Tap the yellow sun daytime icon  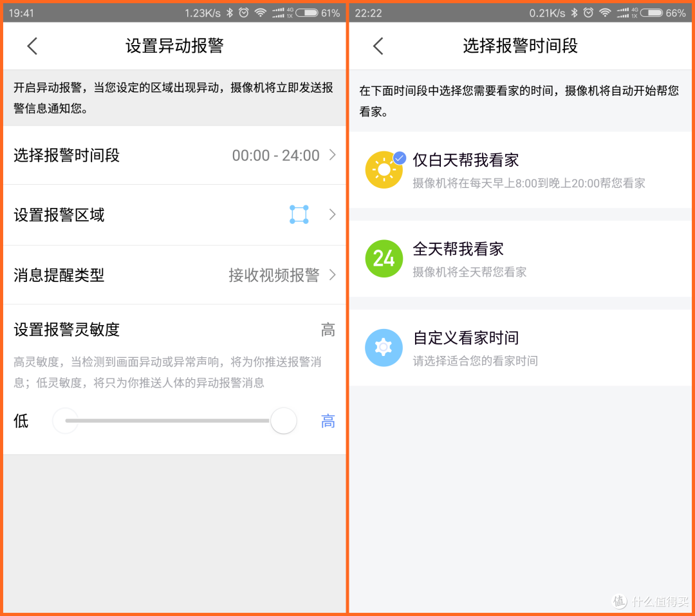(384, 171)
